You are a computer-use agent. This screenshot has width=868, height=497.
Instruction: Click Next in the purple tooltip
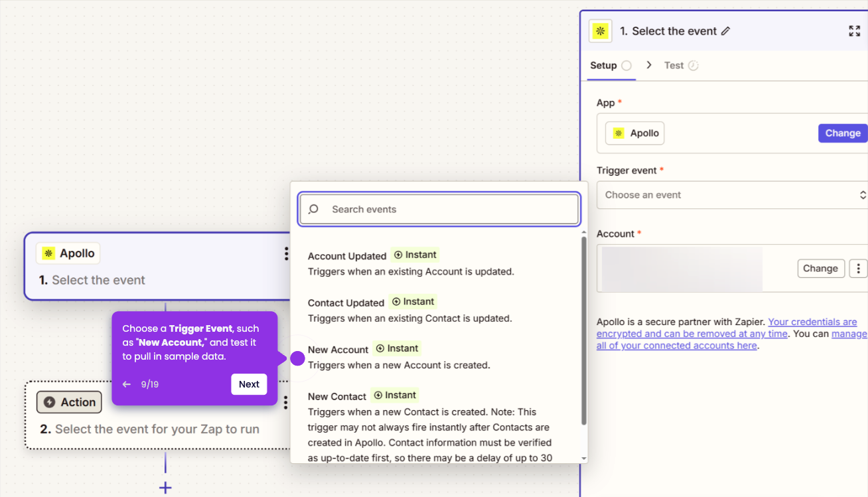[249, 384]
